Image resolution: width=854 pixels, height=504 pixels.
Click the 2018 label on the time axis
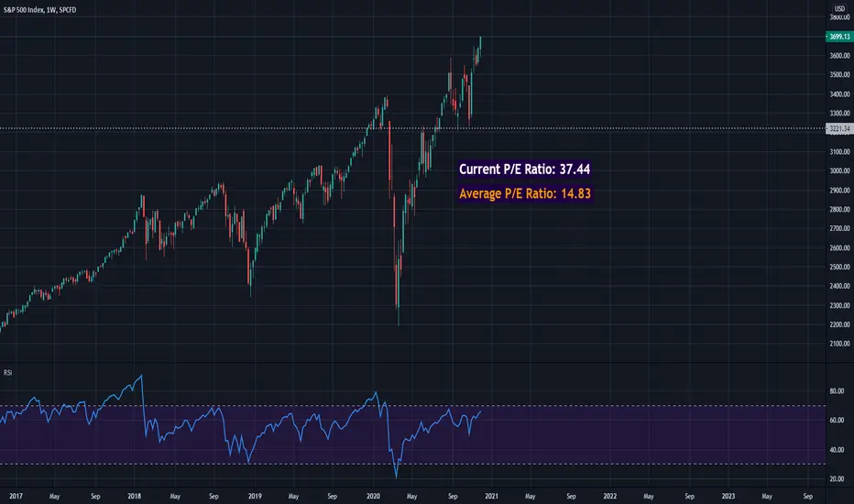pyautogui.click(x=134, y=497)
